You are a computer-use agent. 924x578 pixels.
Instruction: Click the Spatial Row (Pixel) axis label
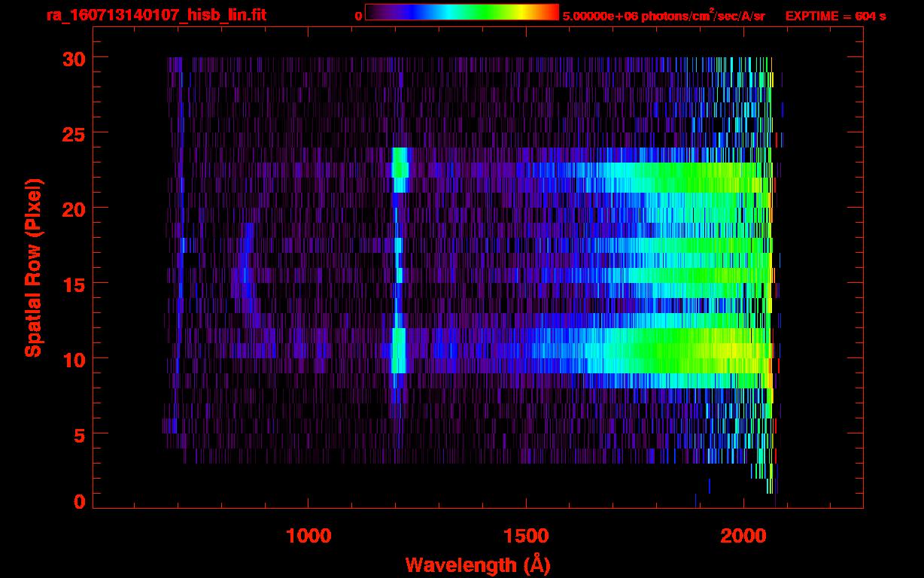pos(32,267)
